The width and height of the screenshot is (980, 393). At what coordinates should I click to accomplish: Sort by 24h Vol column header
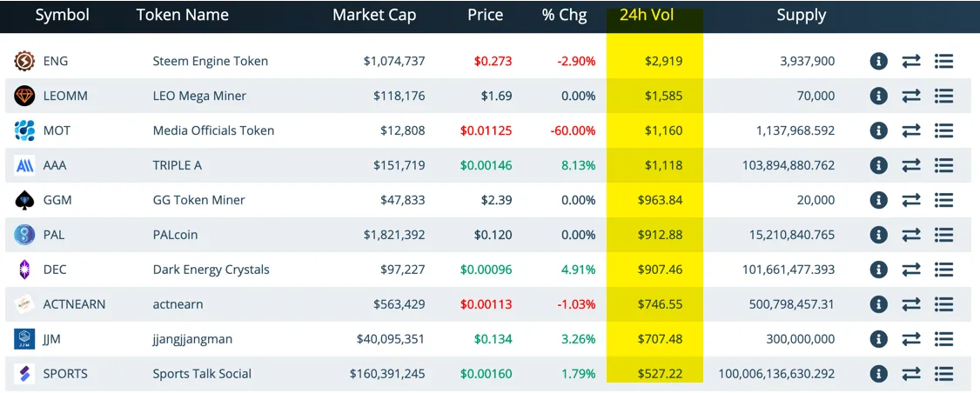click(x=647, y=15)
